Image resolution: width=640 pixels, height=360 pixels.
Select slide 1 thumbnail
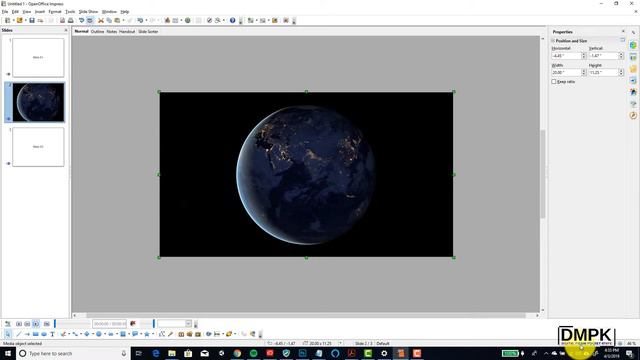click(x=38, y=58)
